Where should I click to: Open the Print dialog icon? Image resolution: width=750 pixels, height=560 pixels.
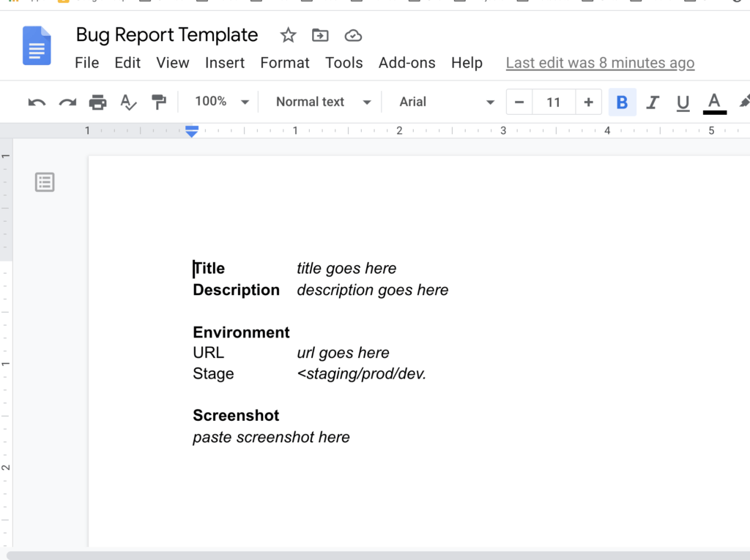tap(97, 102)
